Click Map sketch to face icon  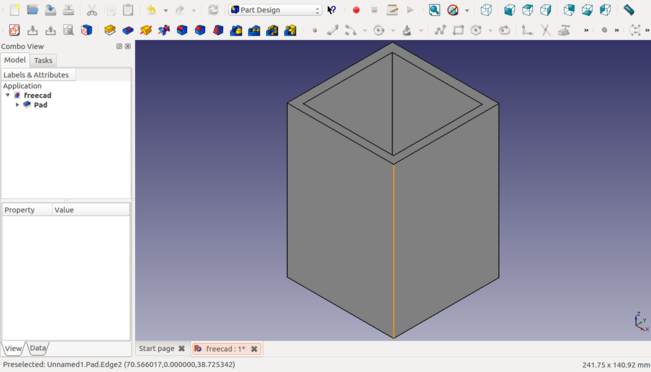[x=86, y=30]
